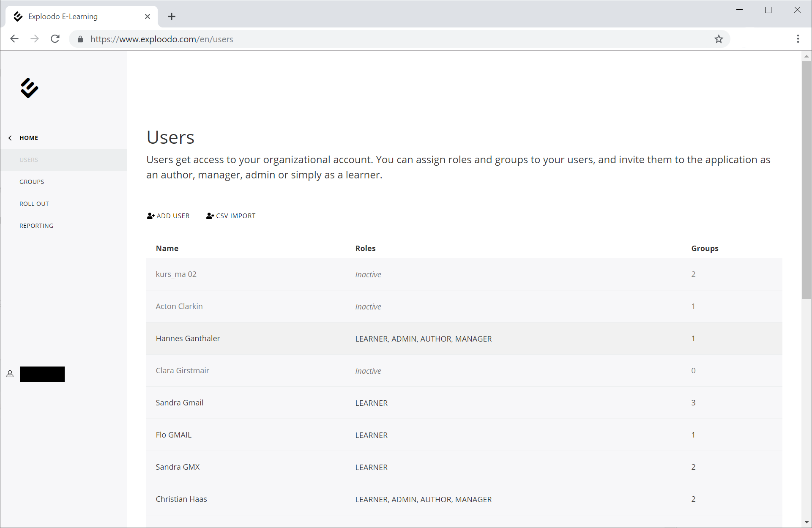Go back using the browser back arrow
The width and height of the screenshot is (812, 528).
coord(14,39)
